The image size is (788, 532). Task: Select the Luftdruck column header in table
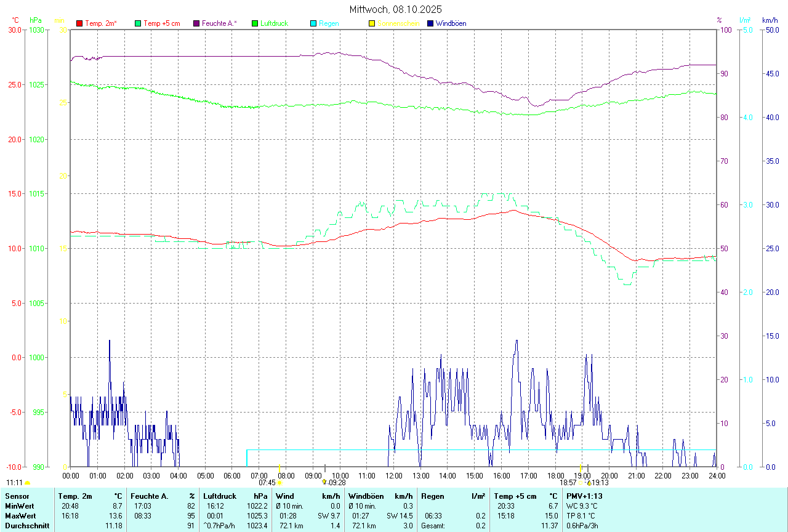pos(219,496)
